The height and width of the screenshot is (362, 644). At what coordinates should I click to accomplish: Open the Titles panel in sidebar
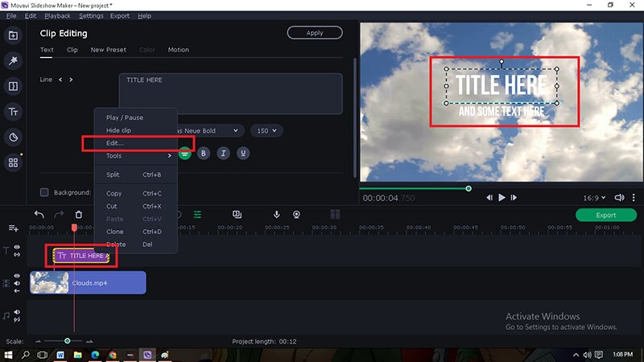point(13,112)
